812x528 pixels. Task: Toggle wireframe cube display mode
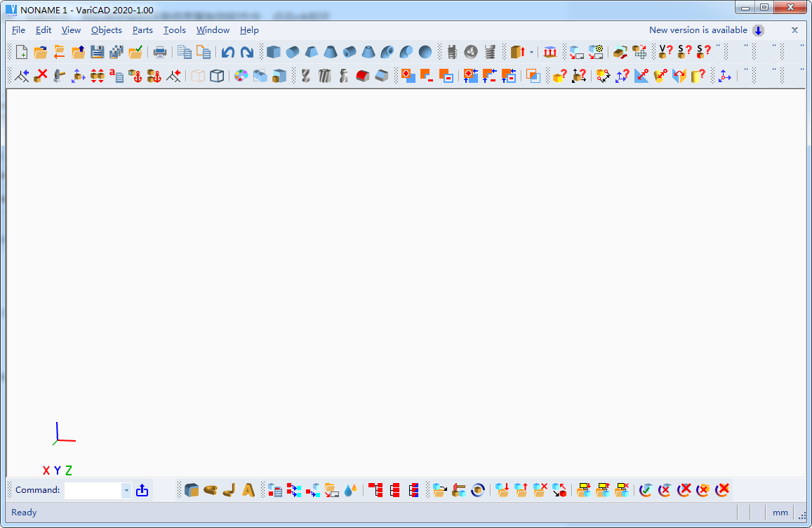pyautogui.click(x=217, y=75)
